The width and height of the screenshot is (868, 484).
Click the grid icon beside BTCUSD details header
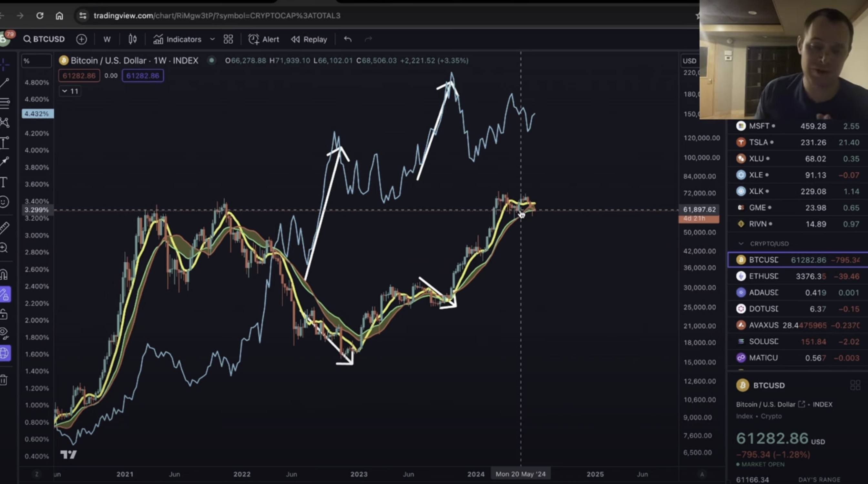(x=855, y=385)
